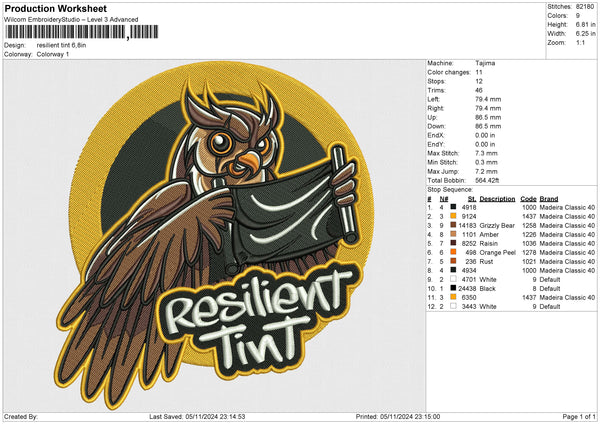600x424 pixels.
Task: Pick the Rust thread color swatch
Action: click(x=453, y=261)
